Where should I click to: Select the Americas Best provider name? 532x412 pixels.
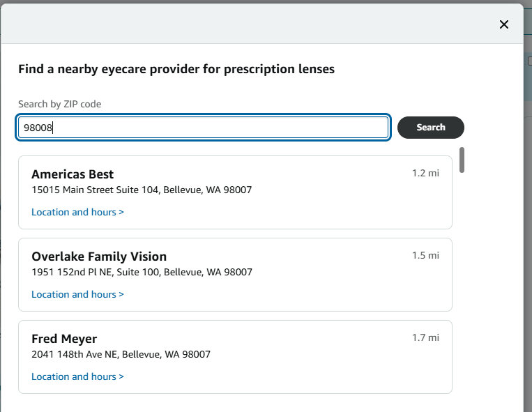coord(73,174)
